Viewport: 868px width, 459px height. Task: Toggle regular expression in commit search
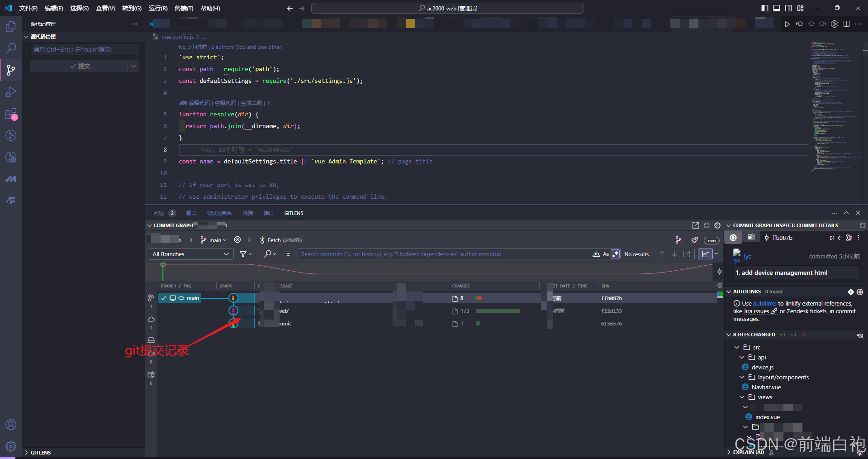pyautogui.click(x=615, y=254)
